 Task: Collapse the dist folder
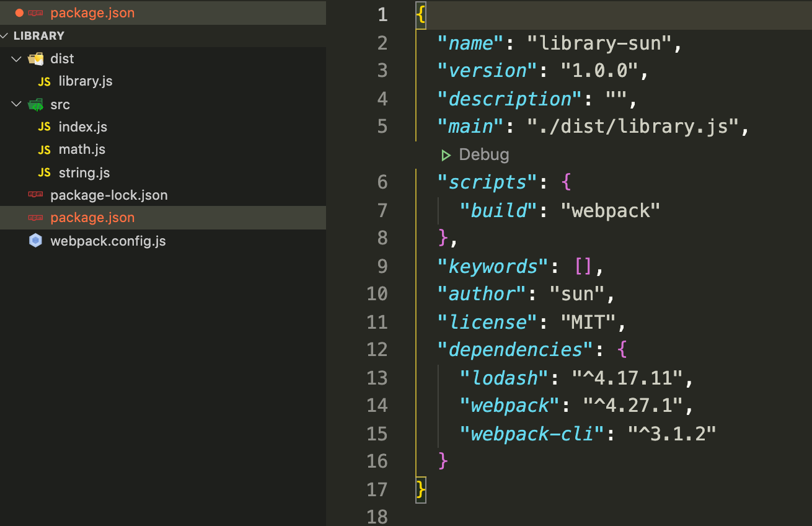(x=15, y=58)
